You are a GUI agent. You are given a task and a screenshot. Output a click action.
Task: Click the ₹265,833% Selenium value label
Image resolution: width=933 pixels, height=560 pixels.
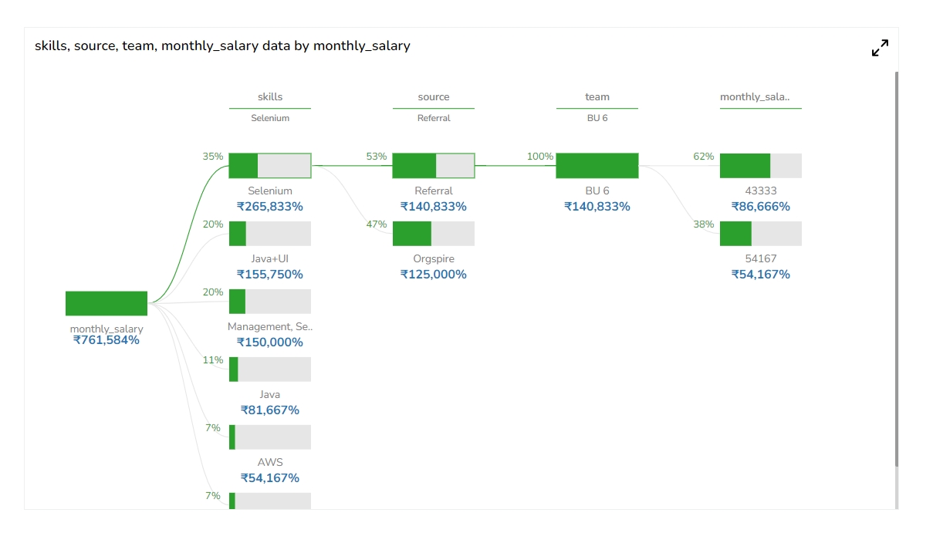click(270, 207)
